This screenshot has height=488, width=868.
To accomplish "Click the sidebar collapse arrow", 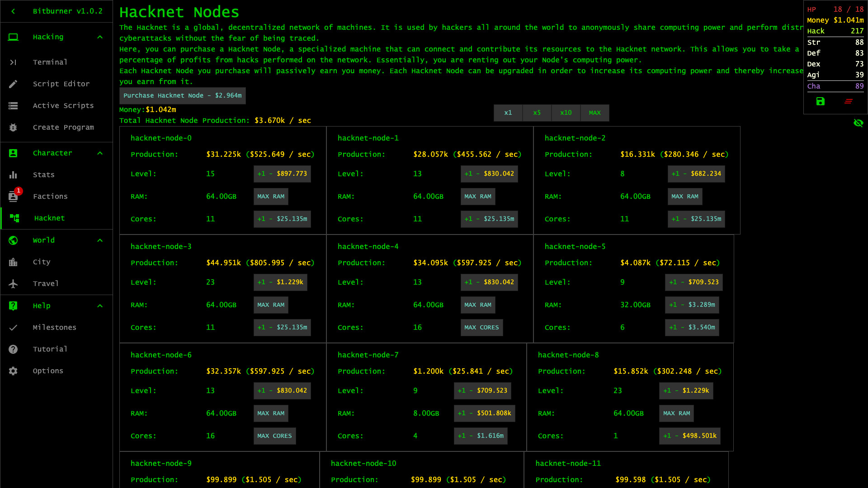I will 12,11.
